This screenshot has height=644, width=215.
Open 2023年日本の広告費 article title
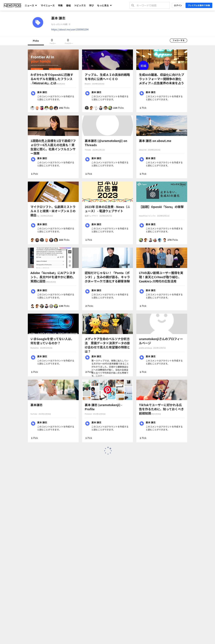(107, 209)
